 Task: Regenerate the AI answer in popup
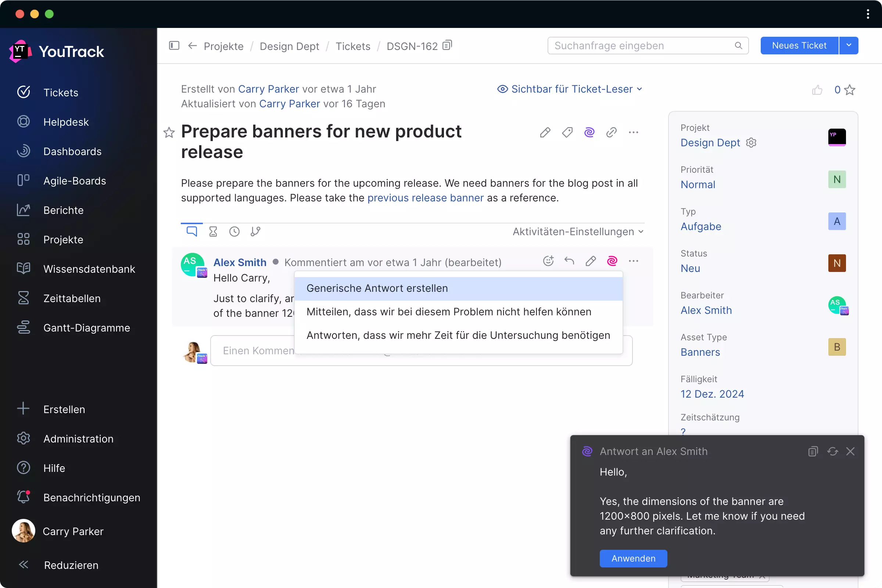point(832,451)
